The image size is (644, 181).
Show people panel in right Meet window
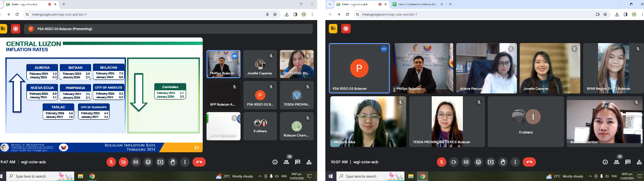click(617, 162)
